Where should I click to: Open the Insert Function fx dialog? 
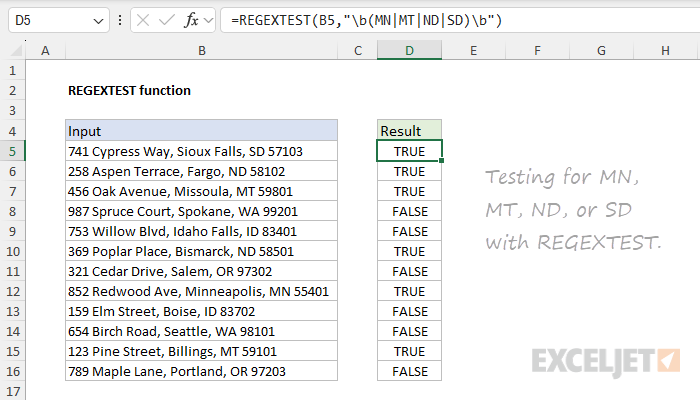pos(191,20)
